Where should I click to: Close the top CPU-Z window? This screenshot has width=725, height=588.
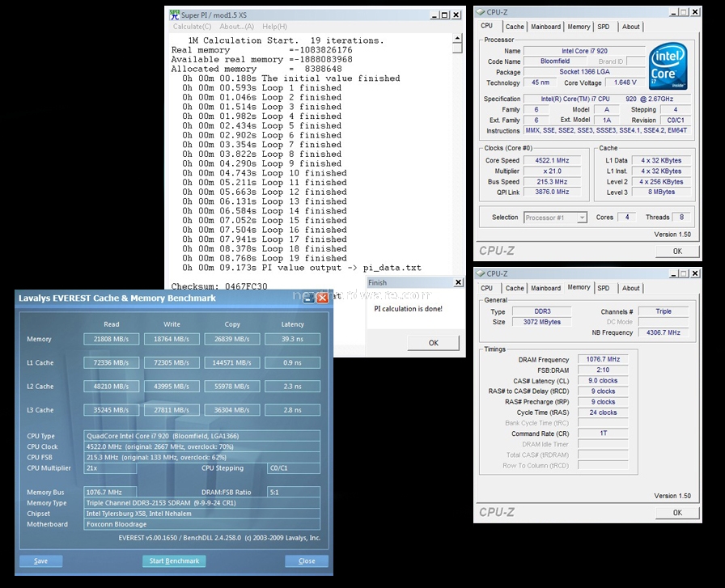click(695, 12)
